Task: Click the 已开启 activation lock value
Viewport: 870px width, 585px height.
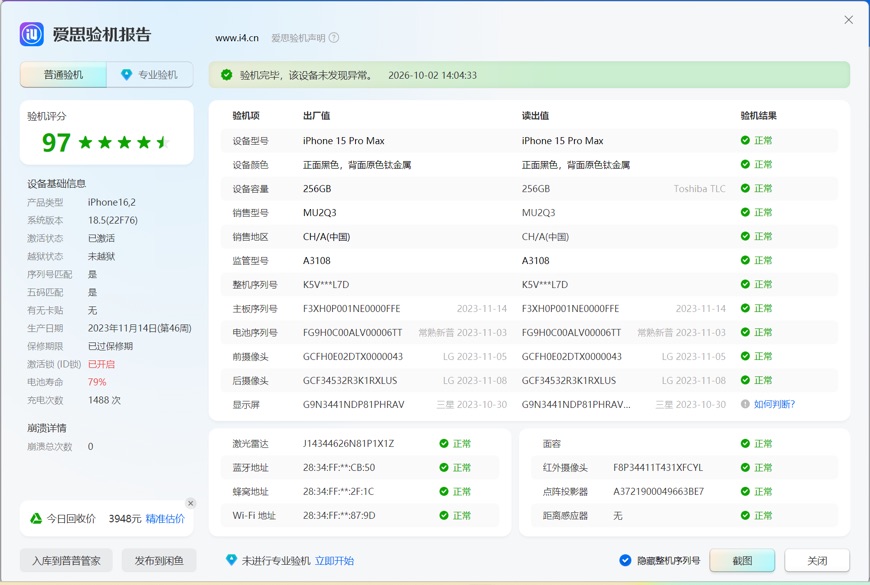Action: click(x=101, y=364)
